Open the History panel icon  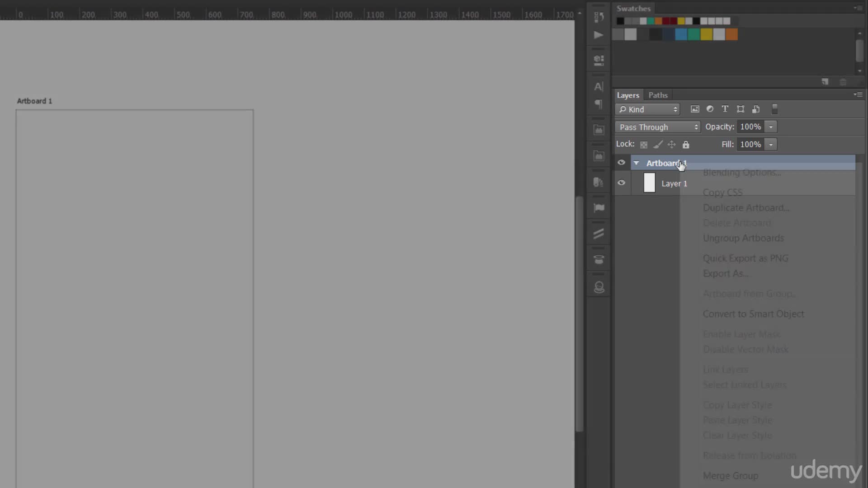point(599,17)
